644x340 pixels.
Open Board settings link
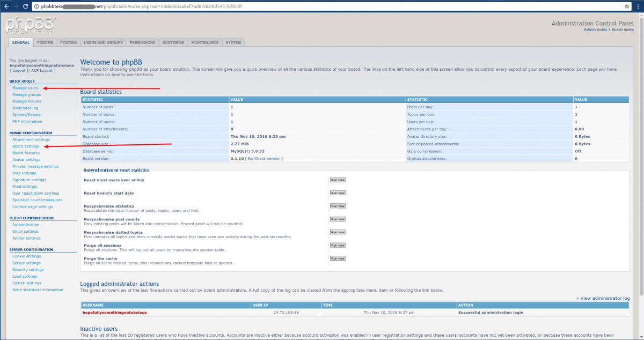coord(26,146)
